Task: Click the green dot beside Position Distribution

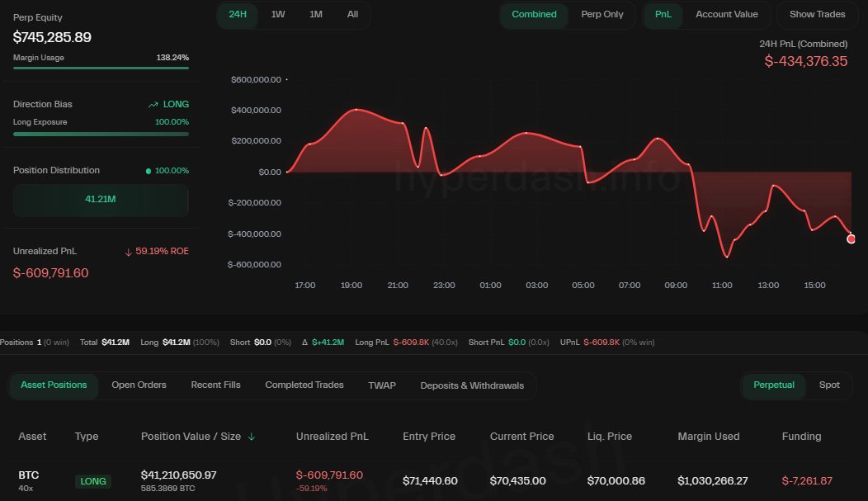Action: tap(147, 170)
